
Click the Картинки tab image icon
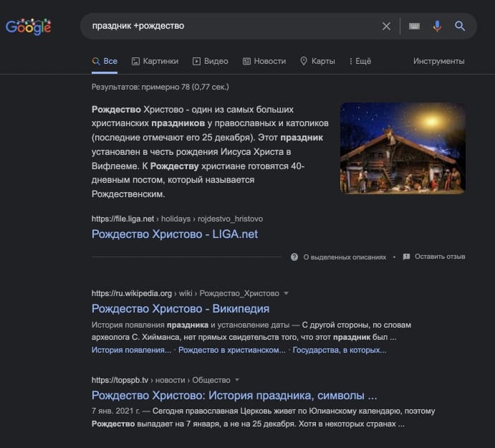coord(135,62)
